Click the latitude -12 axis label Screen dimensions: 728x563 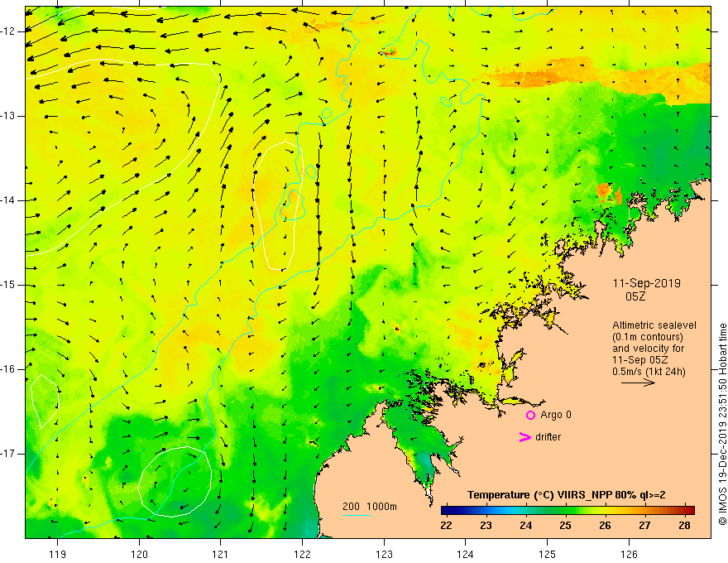coord(9,31)
